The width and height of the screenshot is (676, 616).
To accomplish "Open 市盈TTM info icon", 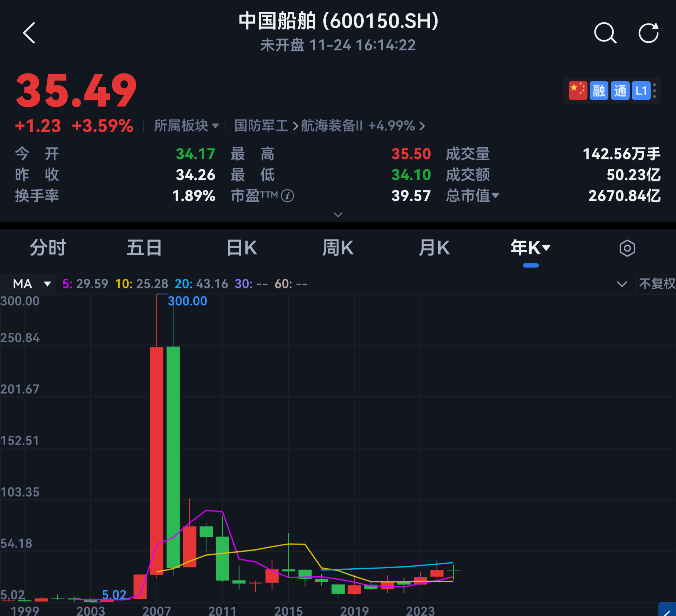I will [x=287, y=196].
